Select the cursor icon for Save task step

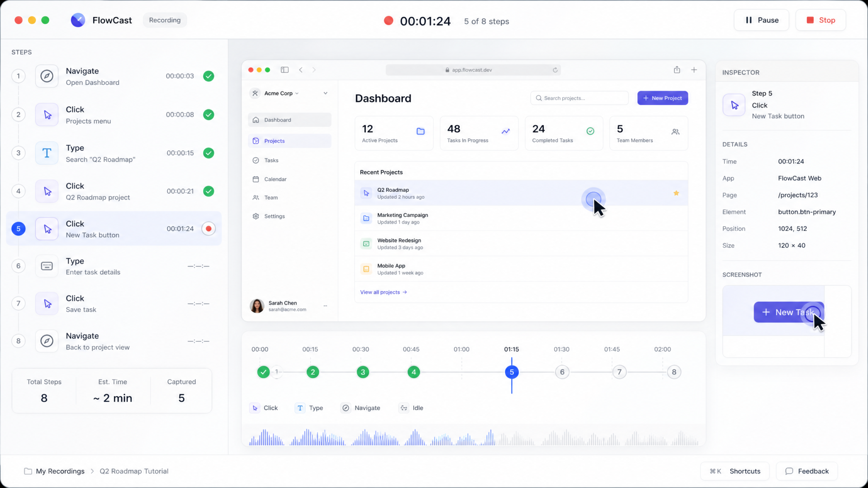(x=47, y=304)
